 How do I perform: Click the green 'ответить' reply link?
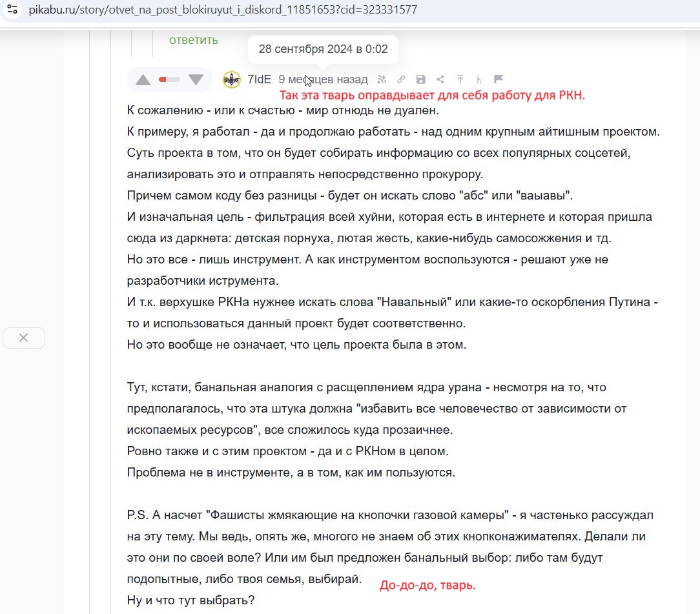click(x=193, y=40)
